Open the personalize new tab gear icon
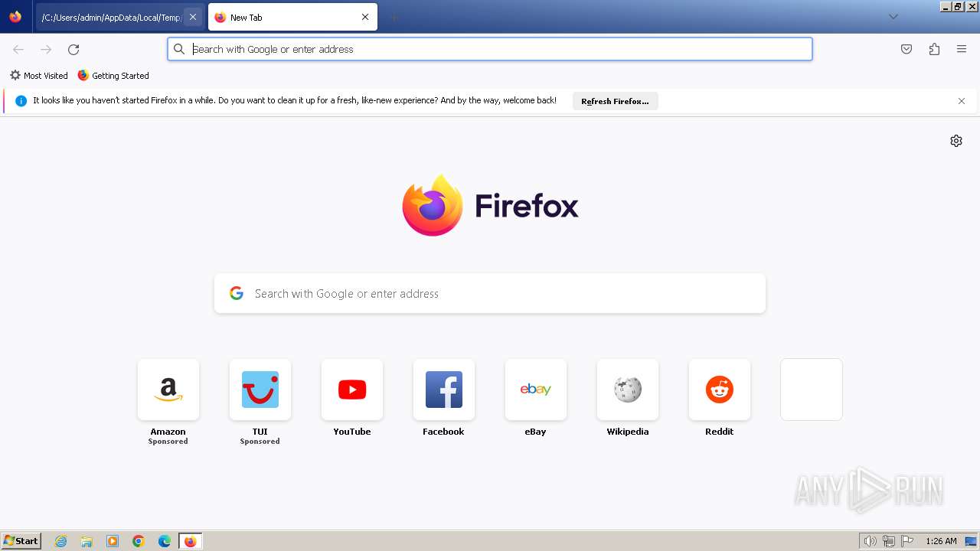This screenshot has width=980, height=551. [956, 141]
